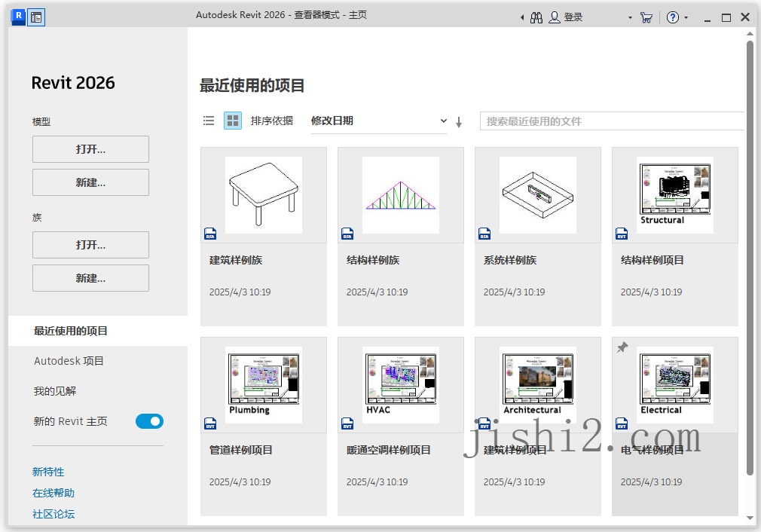Click the scrollbar up arrow
Viewport: 761px width, 532px height.
[x=750, y=34]
